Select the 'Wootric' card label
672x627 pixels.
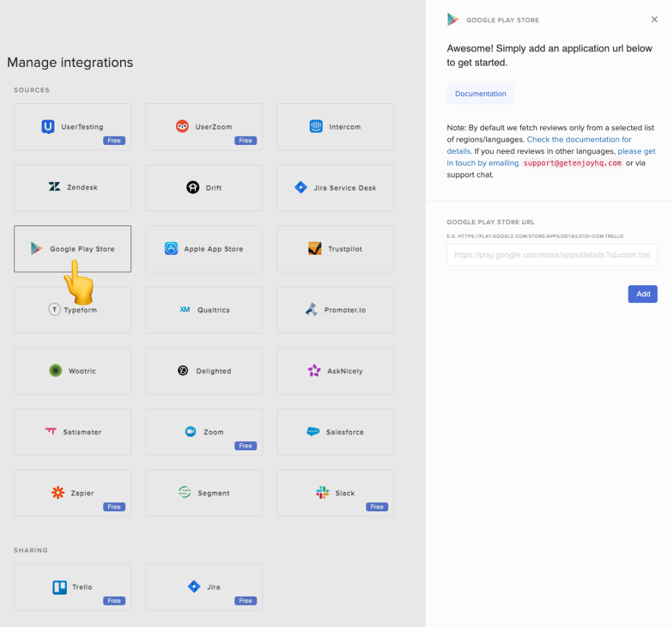(82, 371)
